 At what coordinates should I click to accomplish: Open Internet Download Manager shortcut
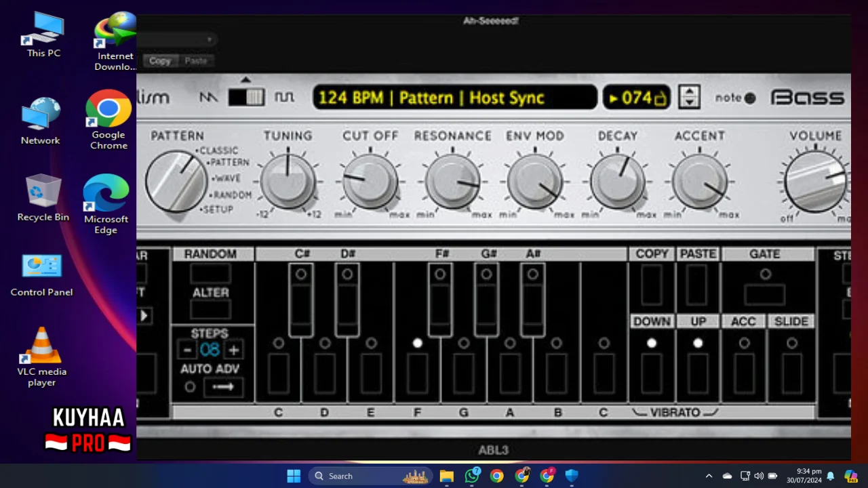point(115,42)
